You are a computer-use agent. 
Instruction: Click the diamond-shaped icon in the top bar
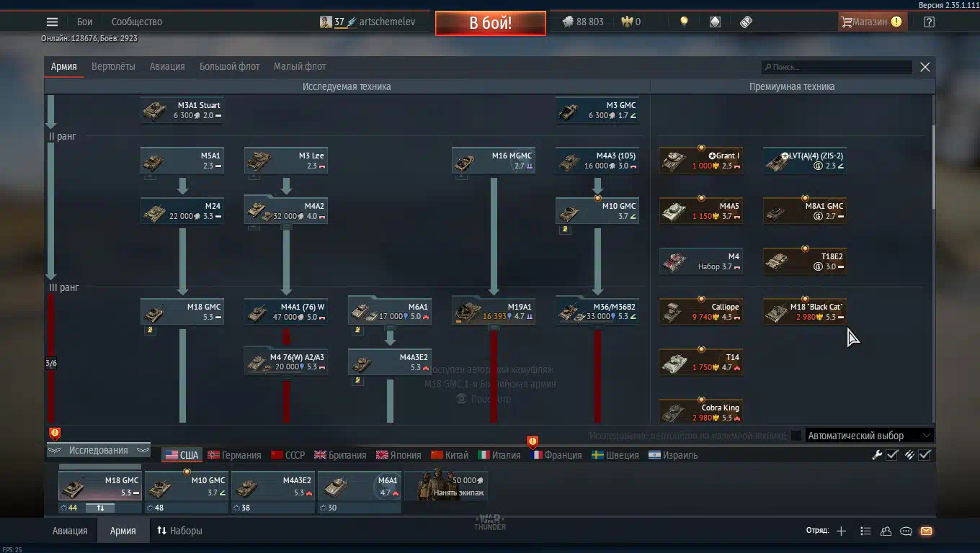[715, 22]
